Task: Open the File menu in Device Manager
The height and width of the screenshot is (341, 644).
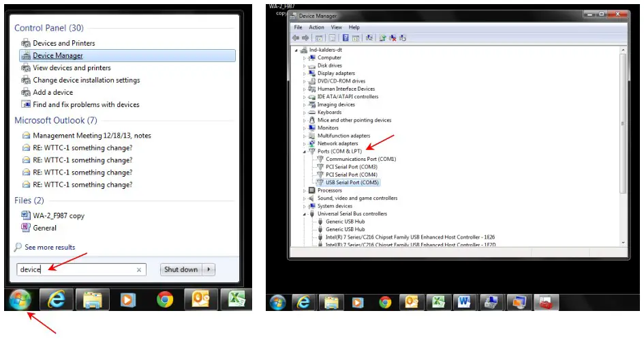Action: (x=298, y=27)
